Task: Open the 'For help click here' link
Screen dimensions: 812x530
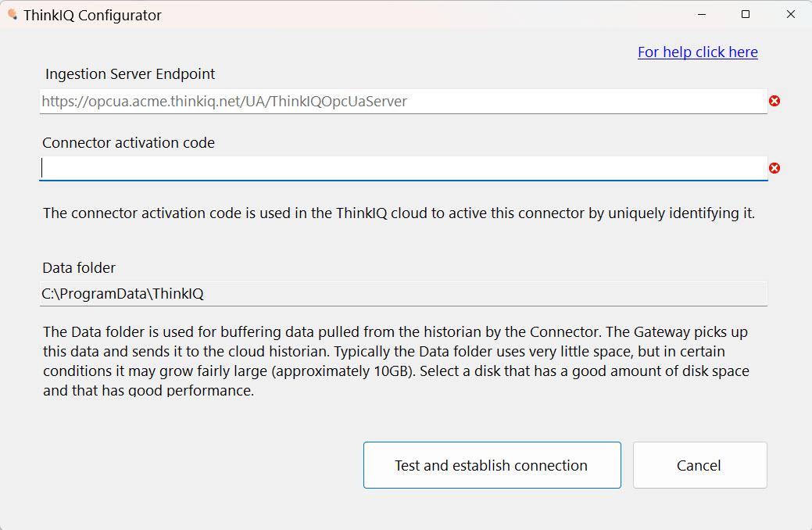Action: pyautogui.click(x=698, y=52)
